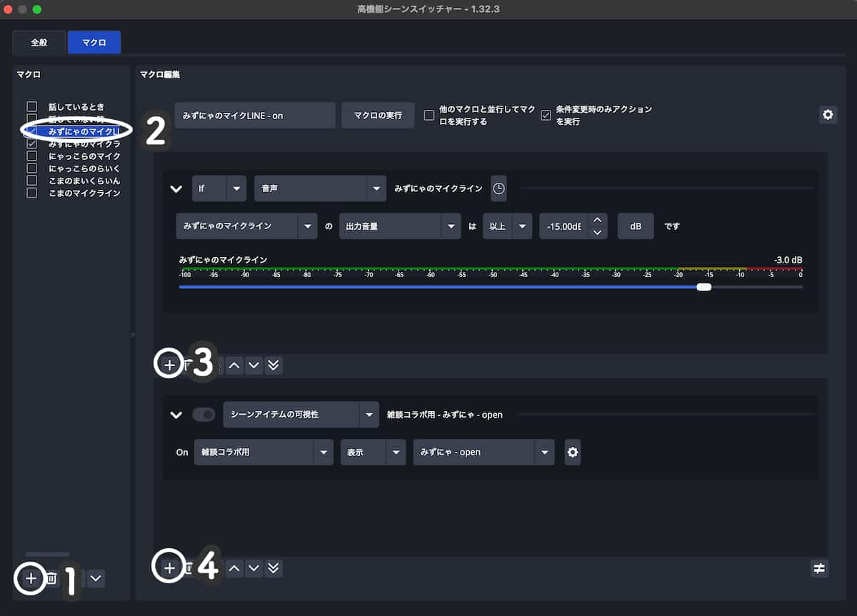Add a new action with plus button
This screenshot has width=857, height=616.
169,568
